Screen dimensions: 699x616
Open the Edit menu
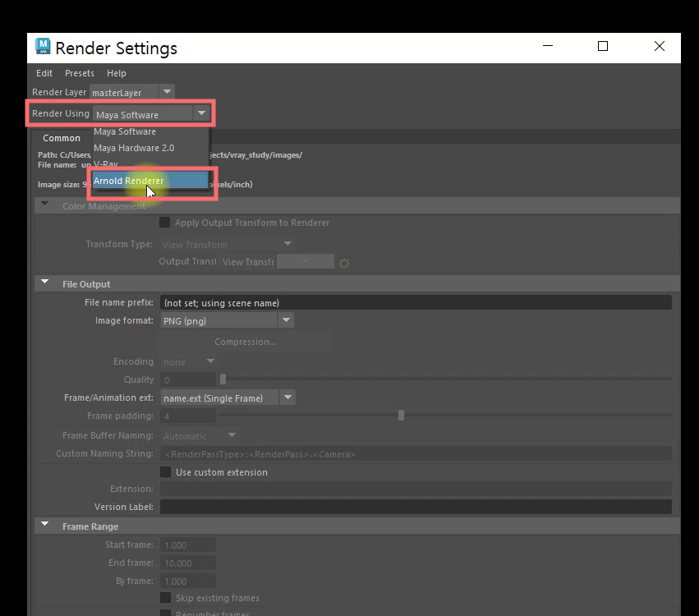(44, 73)
